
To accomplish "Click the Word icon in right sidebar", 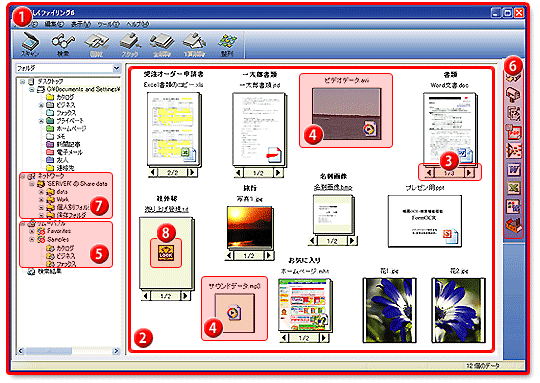I will point(513,169).
